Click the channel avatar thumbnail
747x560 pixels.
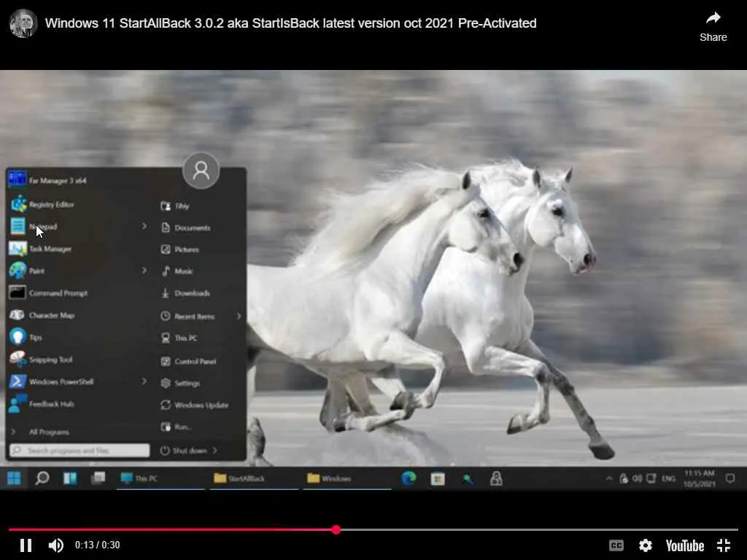(x=23, y=23)
